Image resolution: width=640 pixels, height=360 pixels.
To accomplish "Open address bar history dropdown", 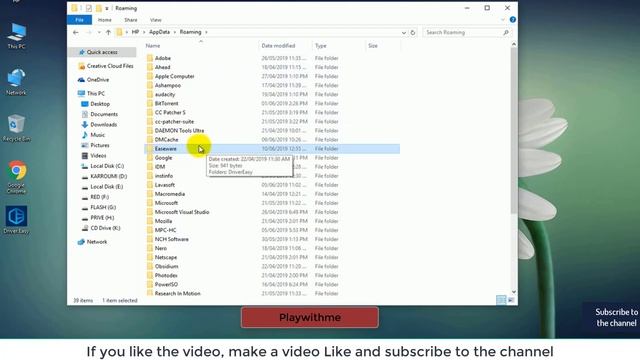I will (x=404, y=32).
